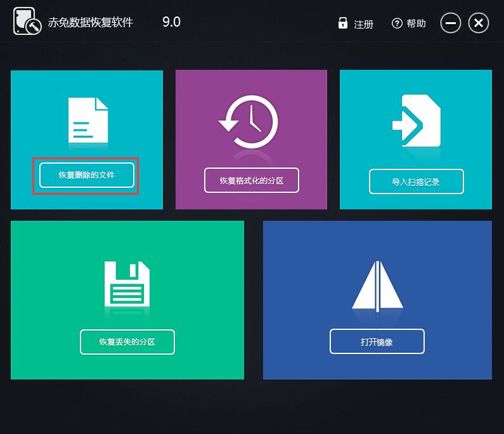The image size is (504, 434).
Task: Click the version number 9.0 label
Action: click(x=171, y=22)
